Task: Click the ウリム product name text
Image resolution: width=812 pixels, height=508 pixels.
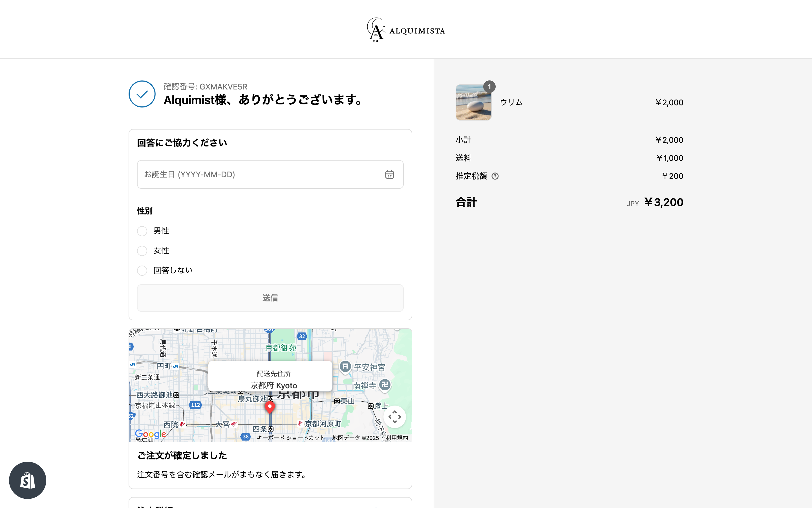Action: [511, 102]
